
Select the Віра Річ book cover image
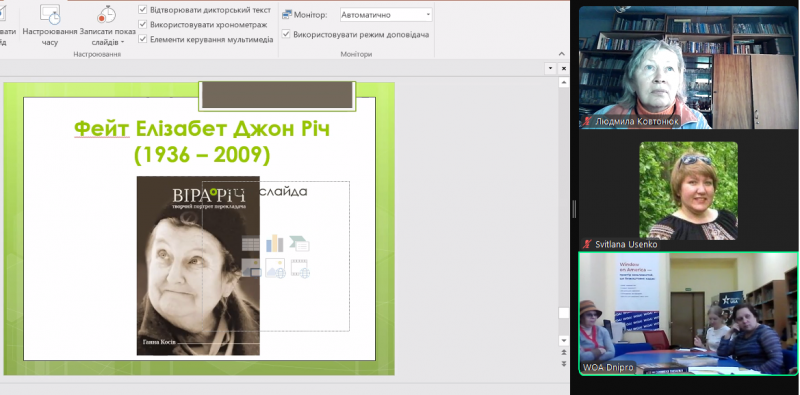tap(198, 265)
